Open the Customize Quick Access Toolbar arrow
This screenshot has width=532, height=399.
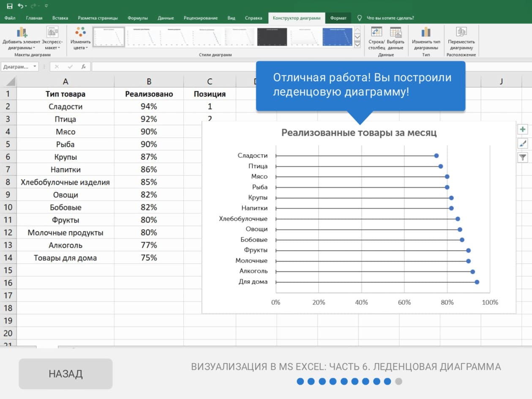[46, 6]
